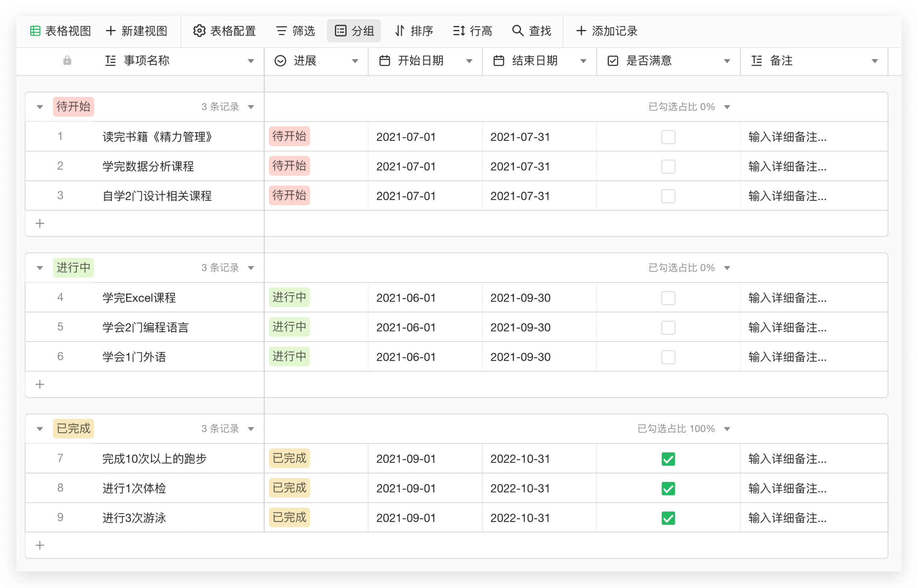The image size is (918, 588).
Task: Click the 进行中 tag in row 4
Action: click(289, 297)
